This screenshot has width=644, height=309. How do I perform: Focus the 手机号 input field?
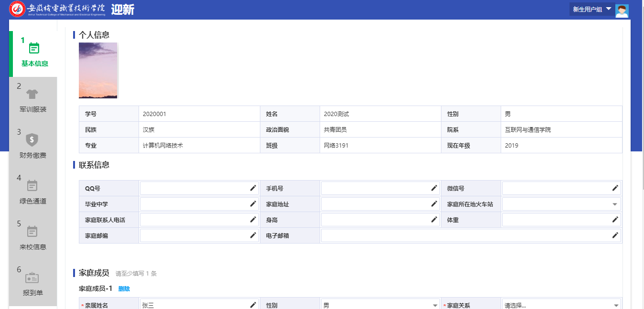380,188
